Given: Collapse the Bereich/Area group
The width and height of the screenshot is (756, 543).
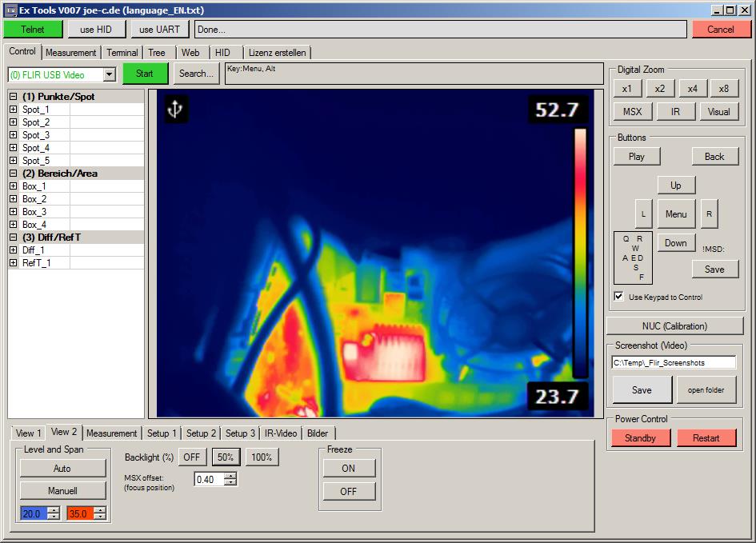Looking at the screenshot, I should 14,174.
